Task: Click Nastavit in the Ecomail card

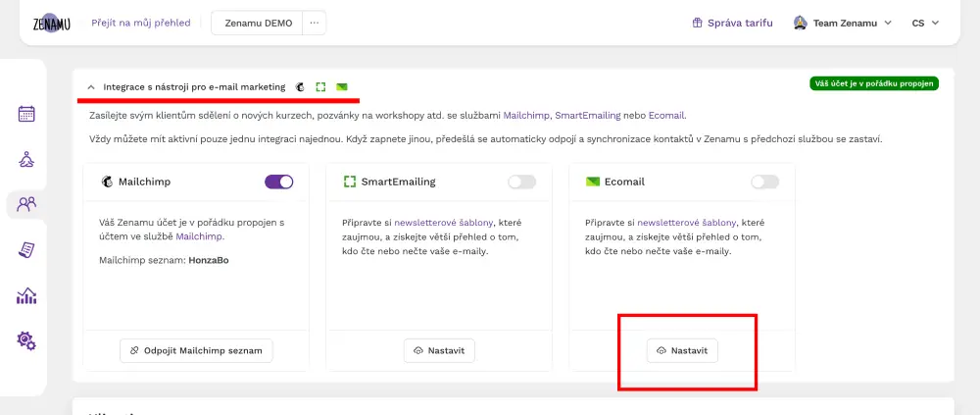Action: click(682, 350)
